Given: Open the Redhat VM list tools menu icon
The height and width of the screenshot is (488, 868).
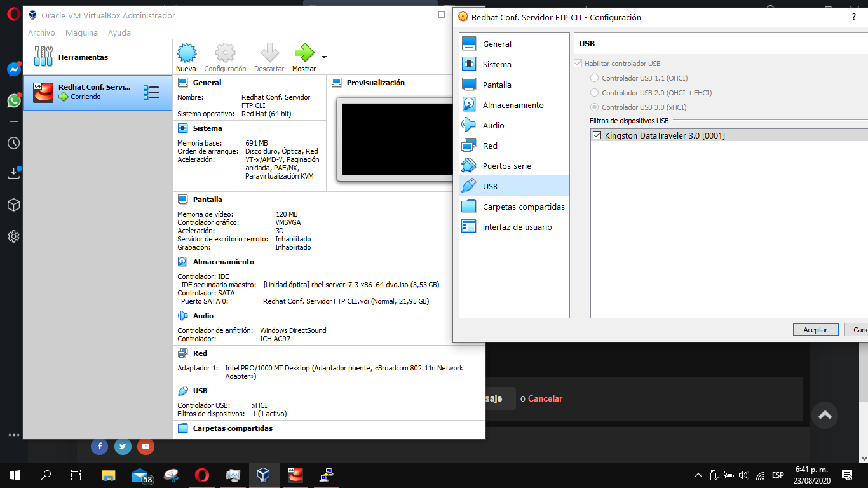Looking at the screenshot, I should pos(151,93).
